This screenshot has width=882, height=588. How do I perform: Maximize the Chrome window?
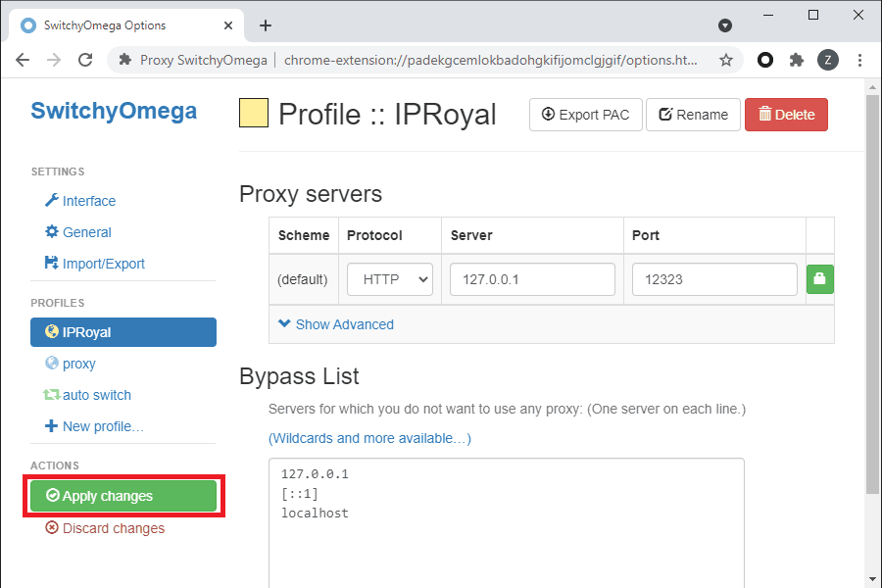pos(812,15)
